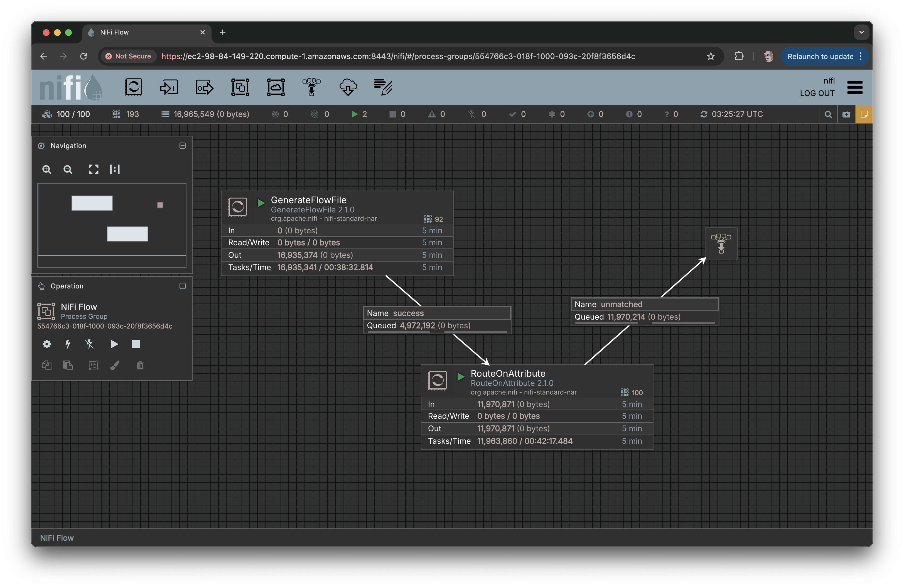Select the Funnel toolbar icon
Image resolution: width=904 pixels, height=588 pixels.
pyautogui.click(x=311, y=87)
